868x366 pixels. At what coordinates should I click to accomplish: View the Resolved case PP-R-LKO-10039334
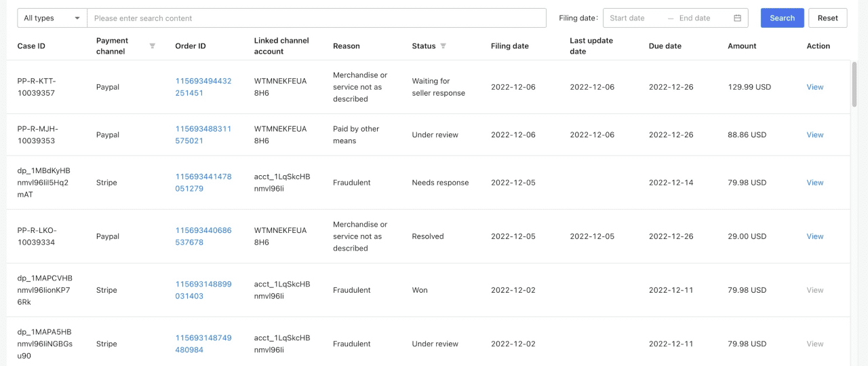click(x=815, y=236)
